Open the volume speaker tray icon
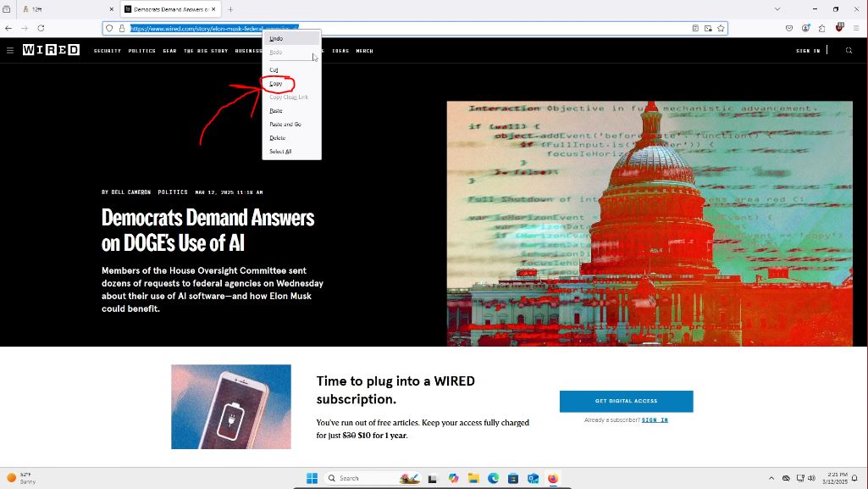The image size is (868, 489). click(x=811, y=478)
